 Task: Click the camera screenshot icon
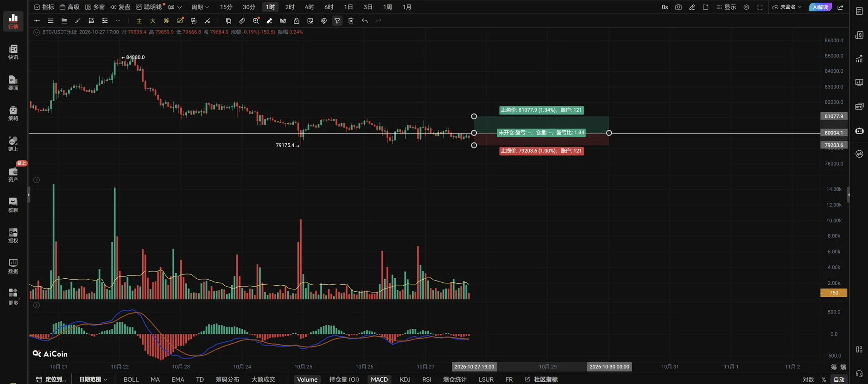click(678, 7)
